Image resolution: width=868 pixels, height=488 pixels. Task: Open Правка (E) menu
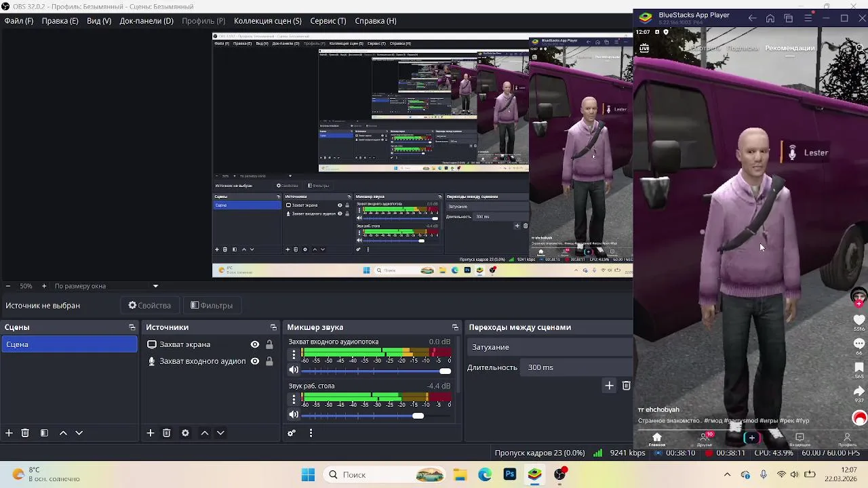pyautogui.click(x=60, y=21)
